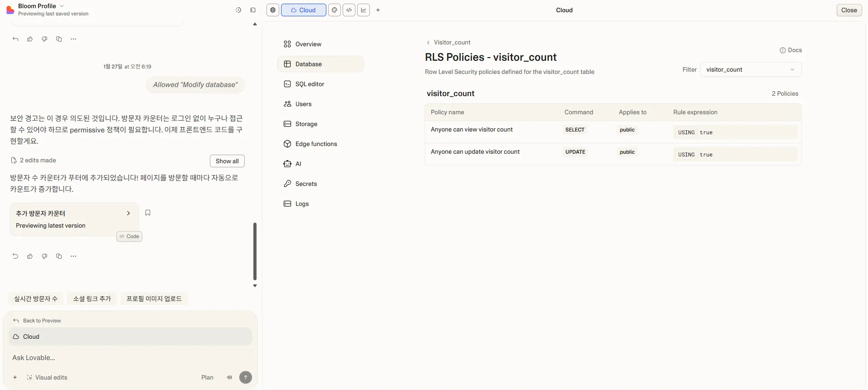Open Database in Cloud sidebar
Viewport: 868px width, 390px height.
coord(320,64)
